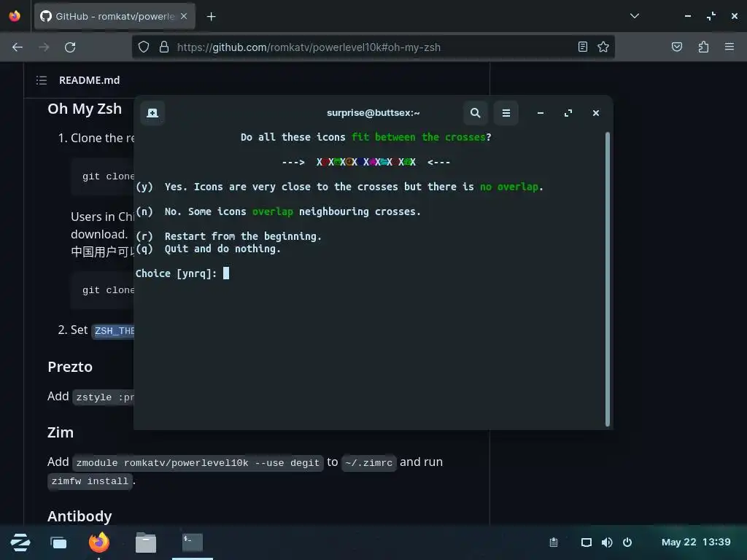Screen dimensions: 747x560
Task: Switch to the Terminal taskbar icon
Action: tap(193, 542)
